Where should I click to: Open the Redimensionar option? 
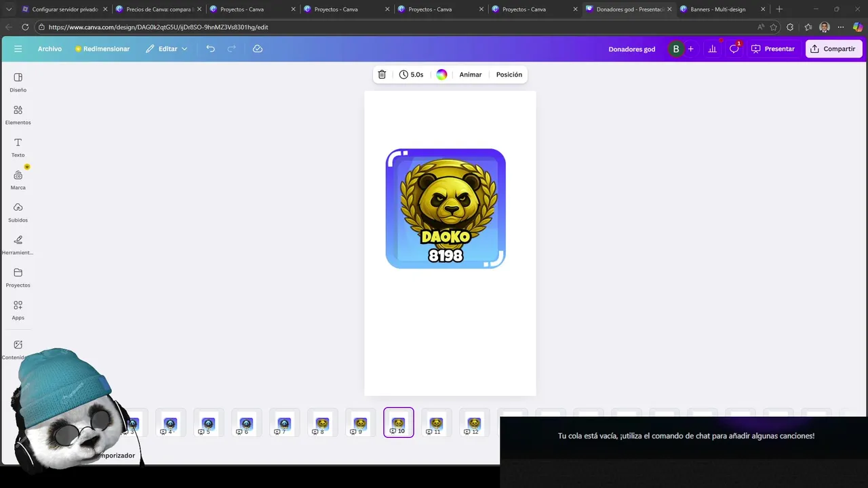click(x=102, y=49)
